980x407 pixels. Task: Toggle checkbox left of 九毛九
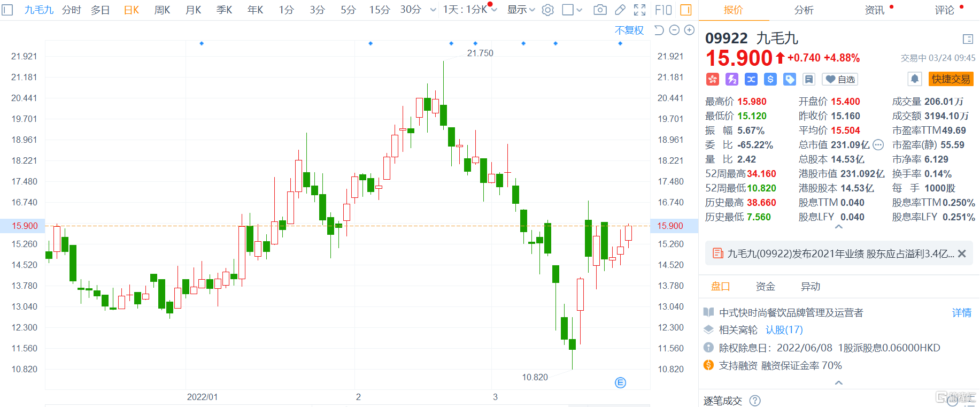click(x=7, y=10)
